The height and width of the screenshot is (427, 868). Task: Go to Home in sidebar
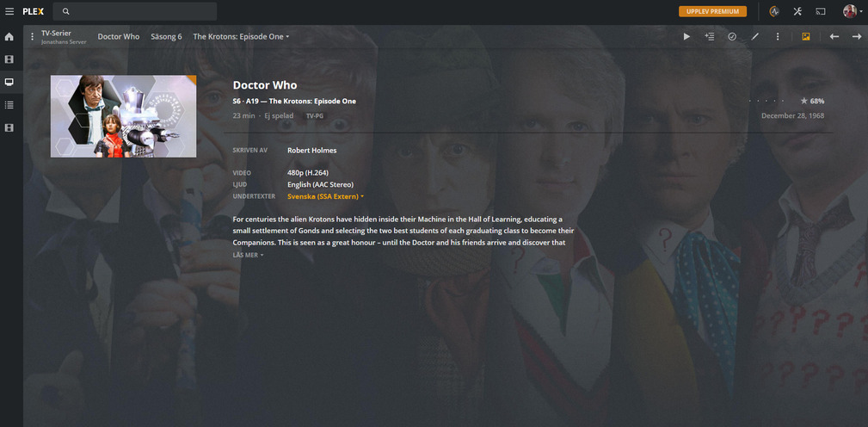pos(9,36)
